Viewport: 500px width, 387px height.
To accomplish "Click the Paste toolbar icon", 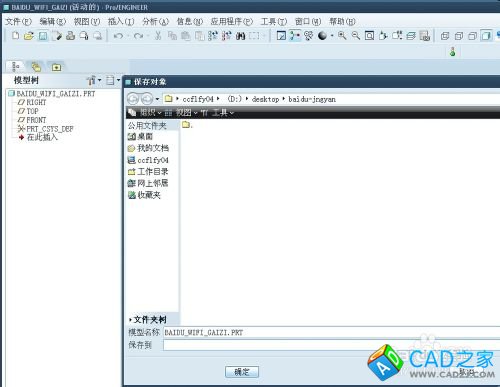I will (x=185, y=35).
